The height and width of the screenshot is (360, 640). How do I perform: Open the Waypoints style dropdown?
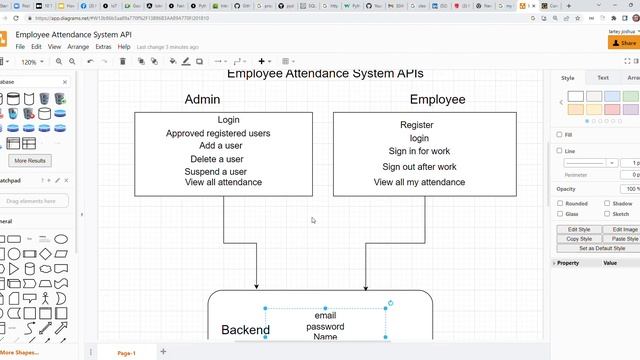(240, 62)
